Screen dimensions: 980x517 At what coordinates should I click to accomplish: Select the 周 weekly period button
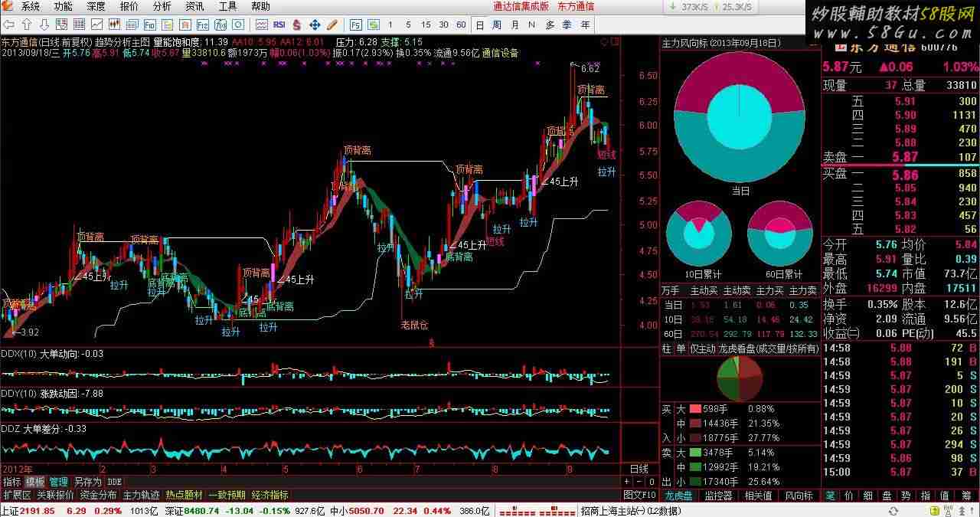click(497, 25)
